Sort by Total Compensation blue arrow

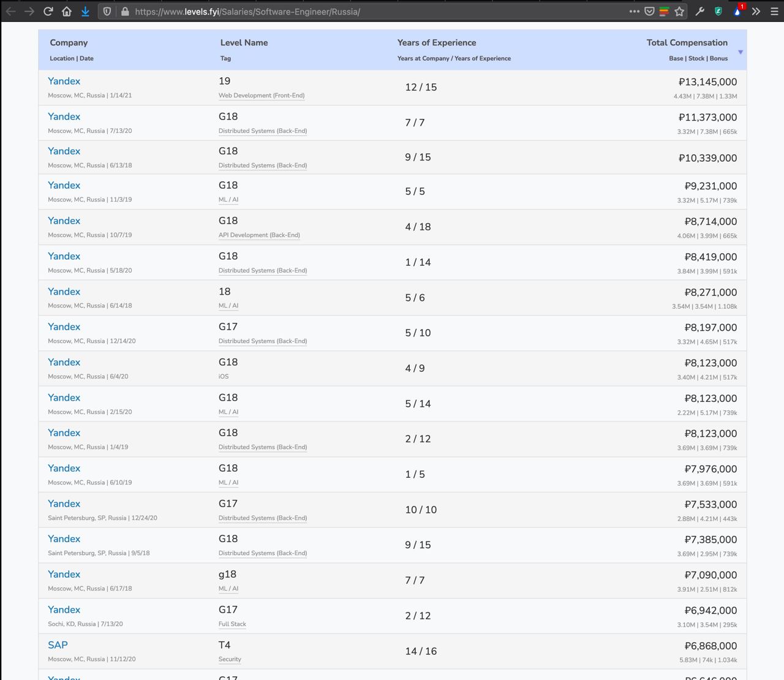[x=741, y=52]
